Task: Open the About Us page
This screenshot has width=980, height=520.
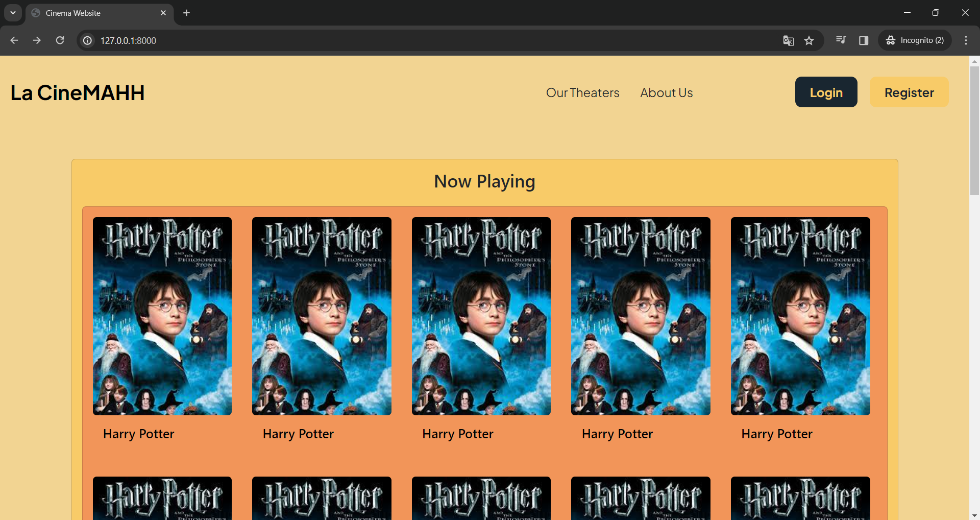Action: [x=667, y=92]
